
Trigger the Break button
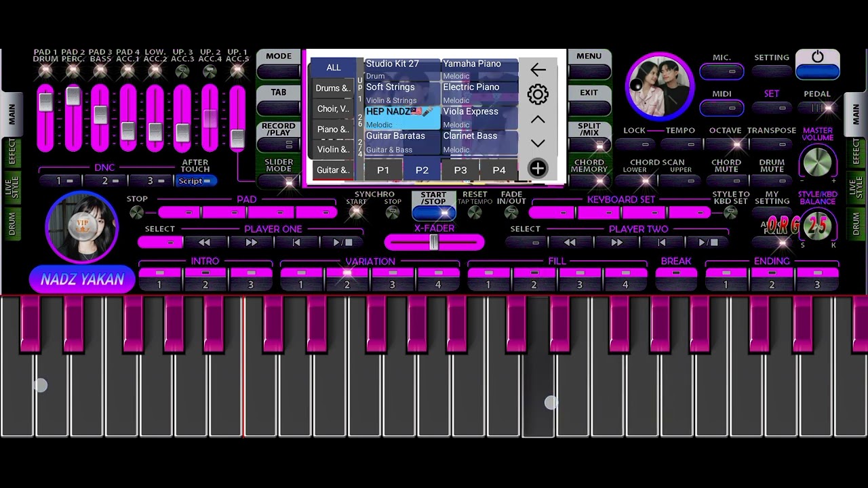coord(676,279)
